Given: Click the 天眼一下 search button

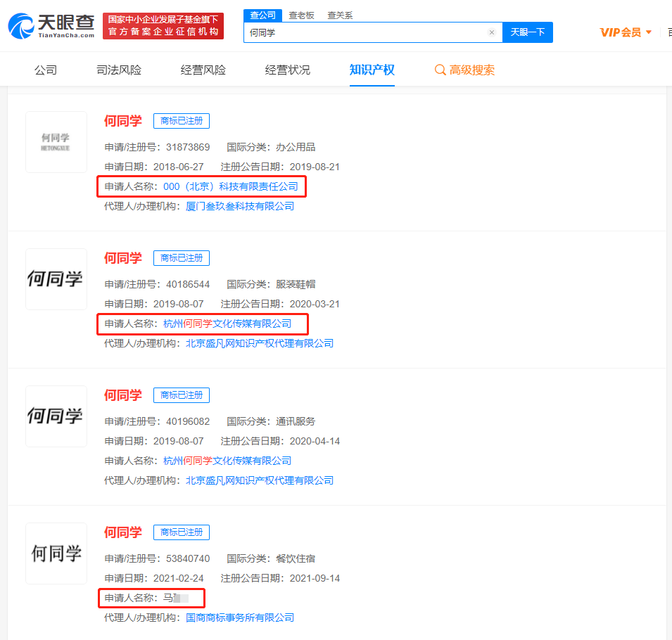Looking at the screenshot, I should point(528,32).
